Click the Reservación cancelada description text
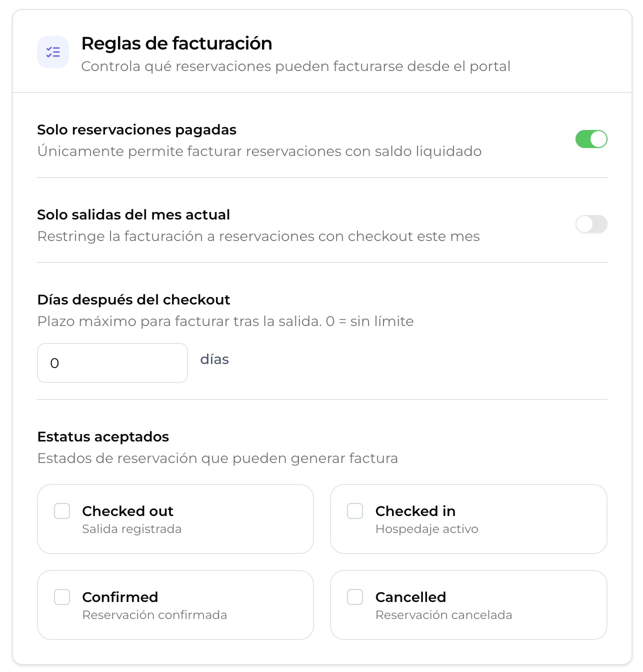 444,615
